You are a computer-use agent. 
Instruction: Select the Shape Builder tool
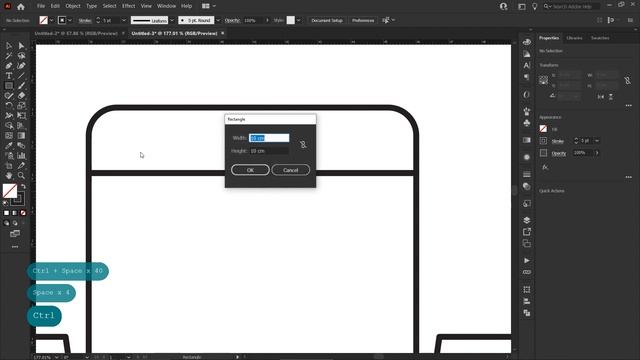[9, 126]
